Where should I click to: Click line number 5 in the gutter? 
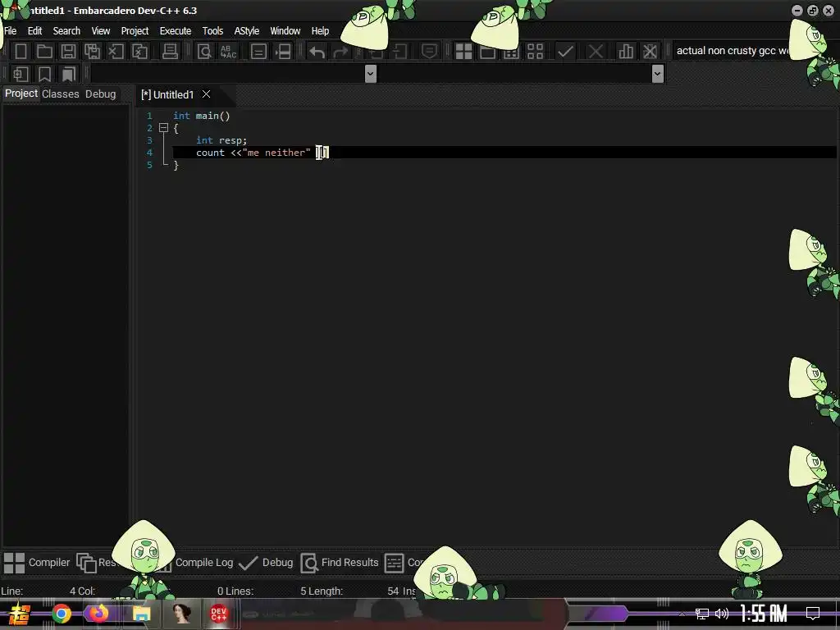tap(149, 165)
